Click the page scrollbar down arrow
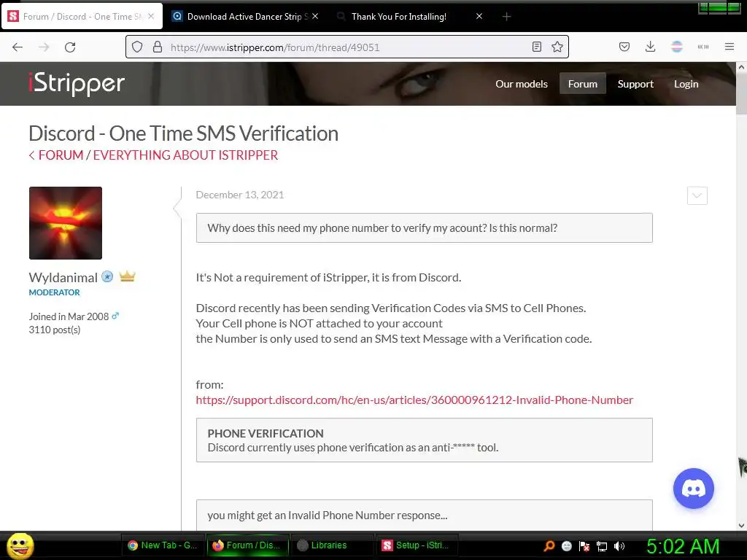 click(741, 525)
